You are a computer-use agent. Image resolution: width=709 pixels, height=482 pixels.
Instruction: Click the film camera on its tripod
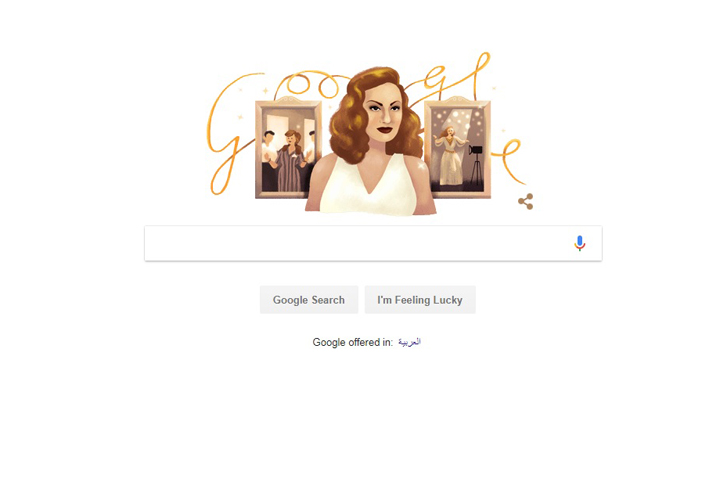click(x=475, y=164)
